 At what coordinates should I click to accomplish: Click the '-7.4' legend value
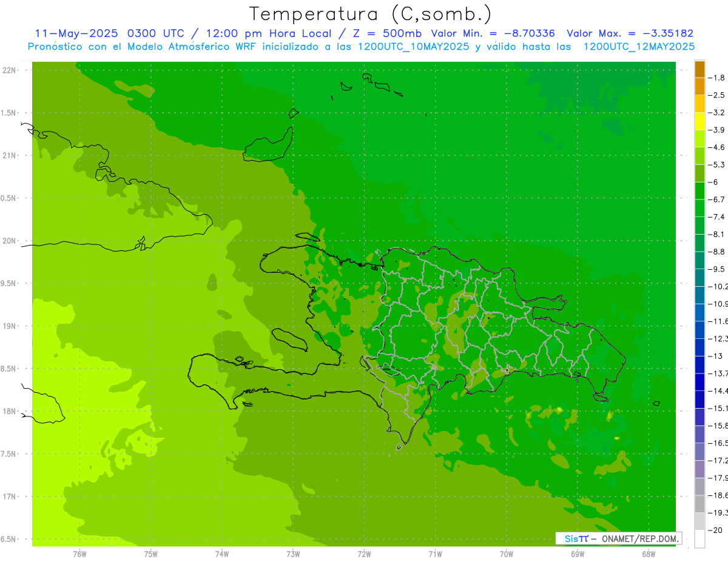(716, 216)
